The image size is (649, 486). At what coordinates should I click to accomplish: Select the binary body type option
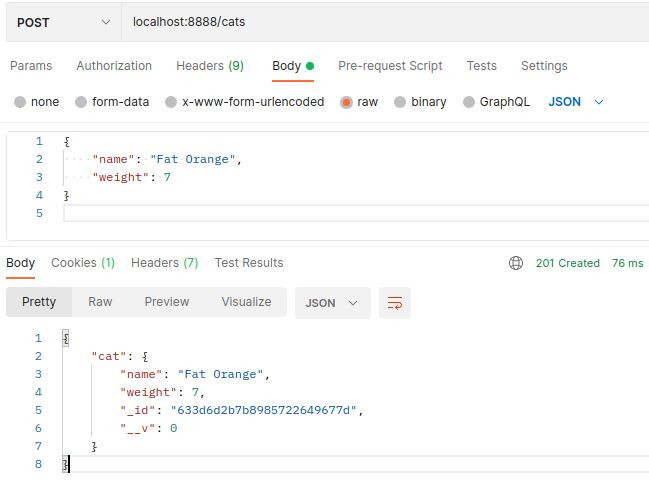click(x=400, y=102)
